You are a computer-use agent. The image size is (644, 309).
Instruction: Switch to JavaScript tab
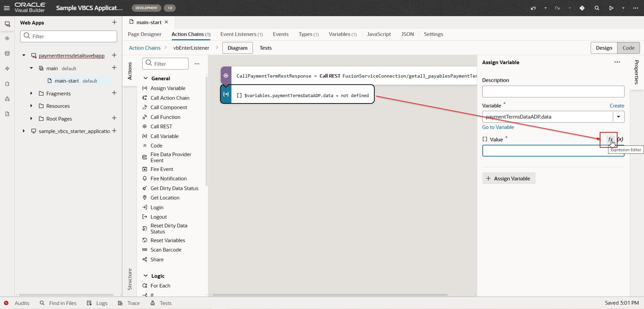(379, 34)
